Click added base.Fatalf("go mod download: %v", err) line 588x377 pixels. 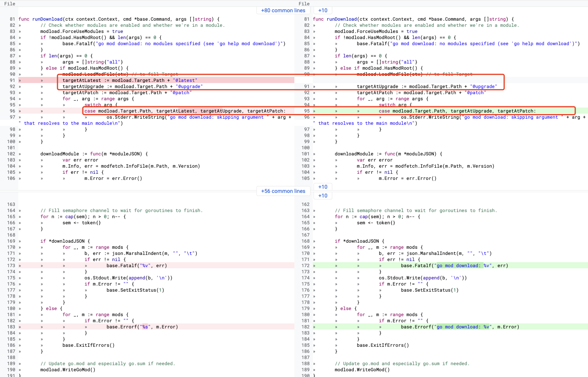[454, 266]
